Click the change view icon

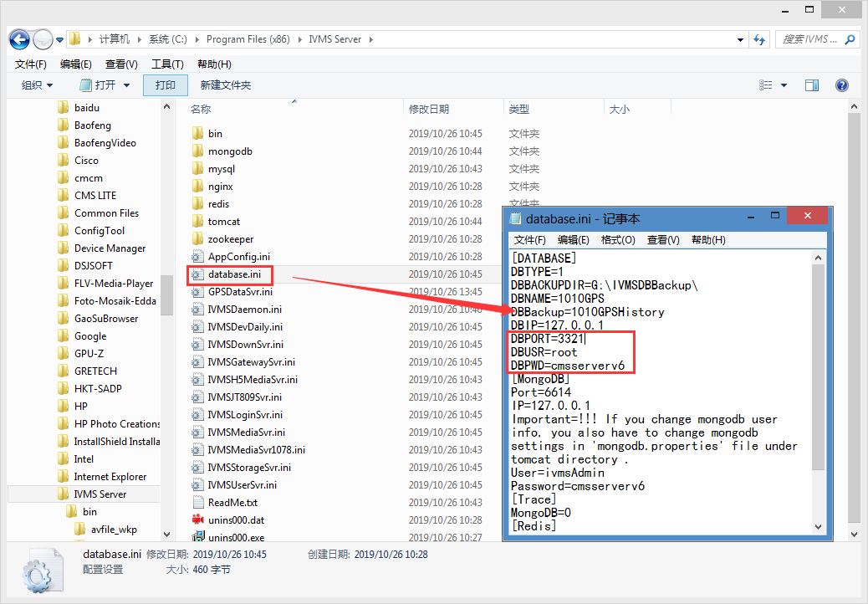766,85
